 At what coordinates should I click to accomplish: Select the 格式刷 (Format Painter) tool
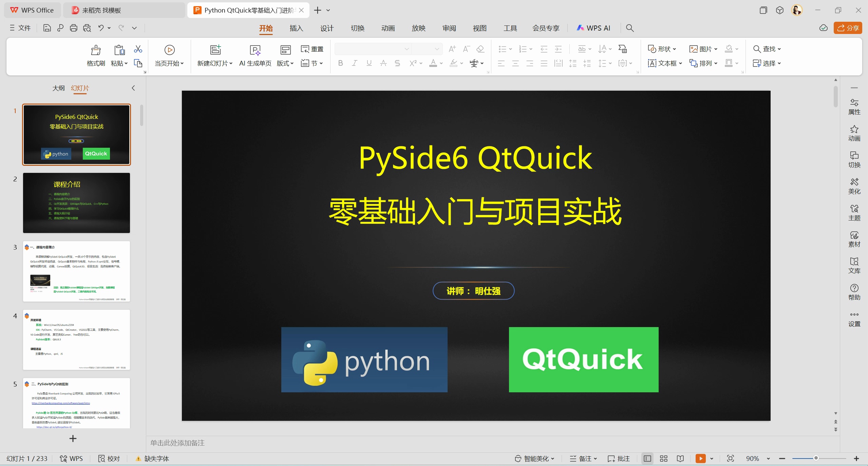tap(96, 56)
